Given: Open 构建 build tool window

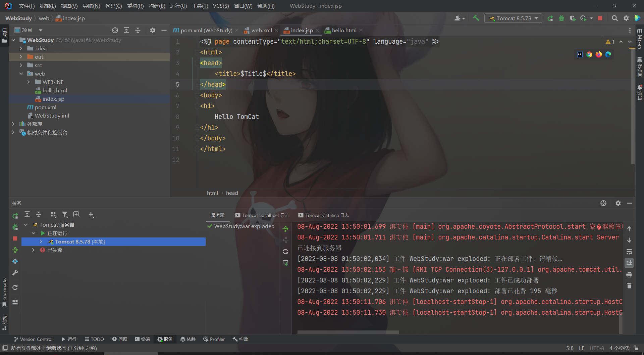Looking at the screenshot, I should pos(240,339).
